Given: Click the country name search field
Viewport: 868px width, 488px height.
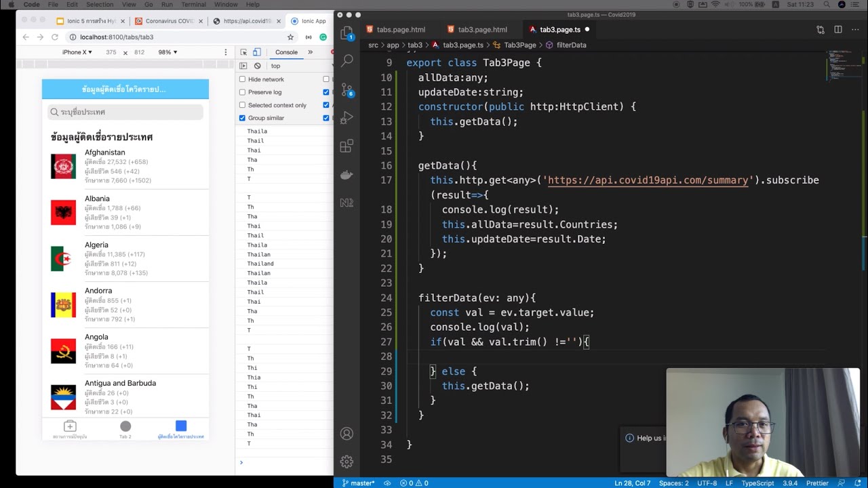Looking at the screenshot, I should click(125, 112).
